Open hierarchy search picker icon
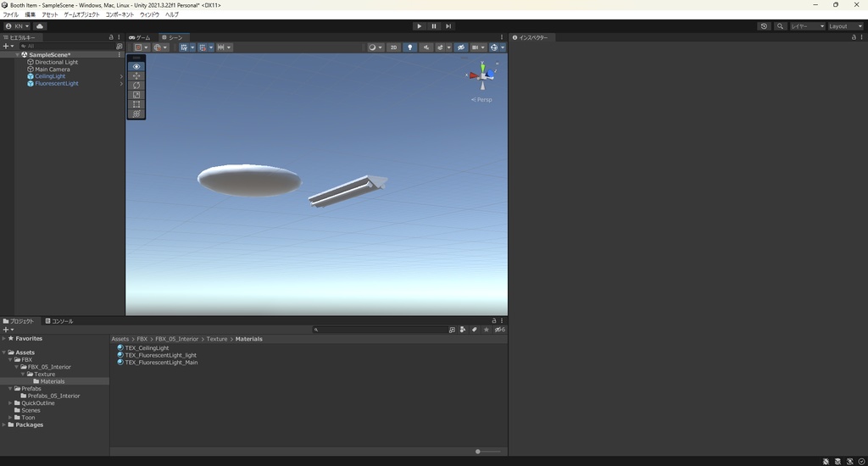The width and height of the screenshot is (868, 466). [x=119, y=47]
